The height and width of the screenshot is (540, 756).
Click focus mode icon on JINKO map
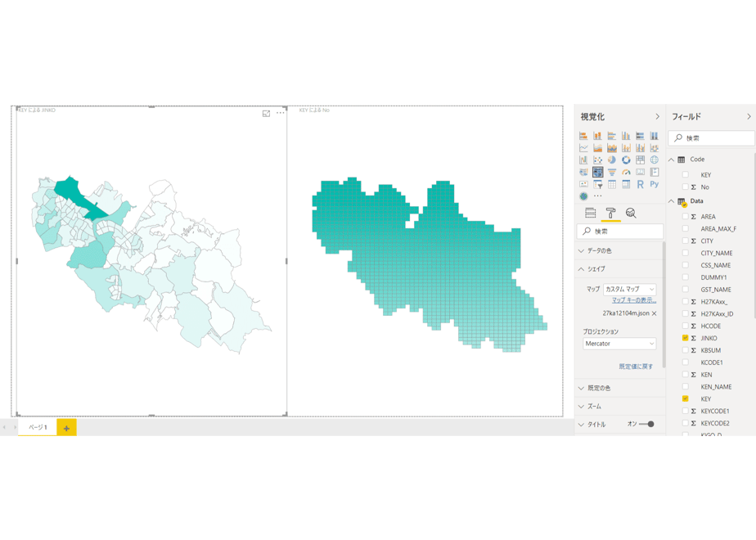(266, 113)
